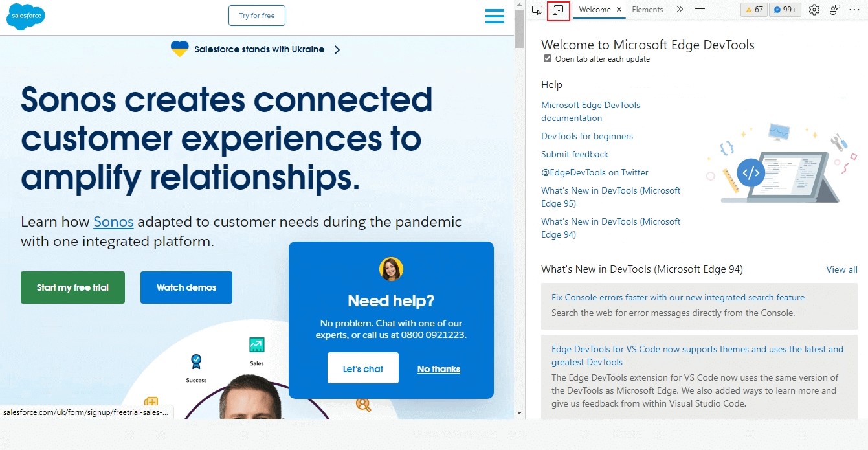This screenshot has width=868, height=450.
Task: Expand the More tools chevron in DevTools
Action: pyautogui.click(x=679, y=10)
